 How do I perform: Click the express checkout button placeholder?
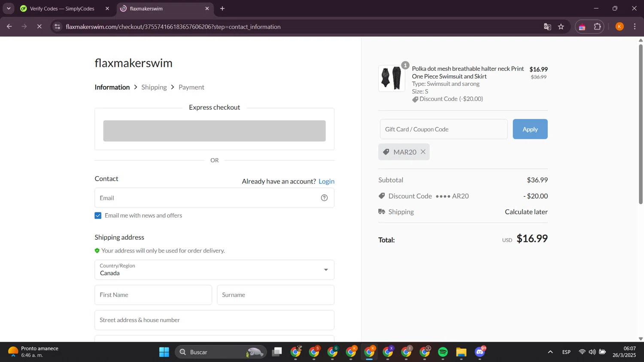pos(214,131)
